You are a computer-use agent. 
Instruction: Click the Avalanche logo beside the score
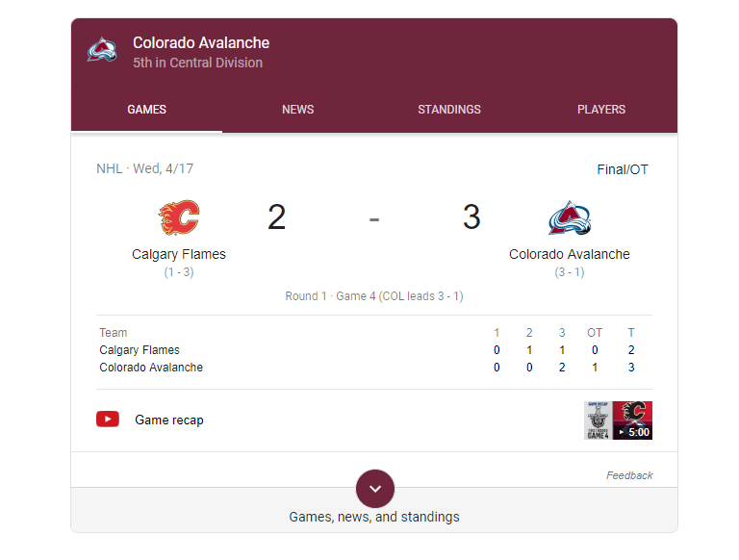[x=569, y=218]
